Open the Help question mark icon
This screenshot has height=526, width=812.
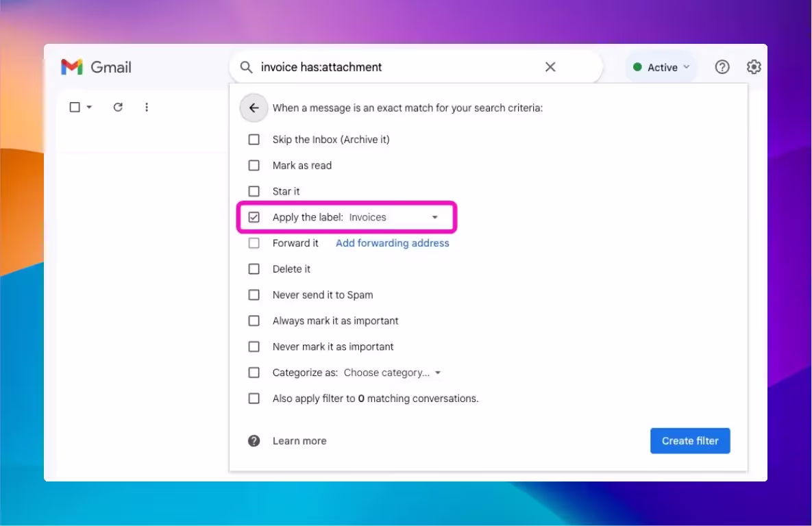[x=722, y=67]
